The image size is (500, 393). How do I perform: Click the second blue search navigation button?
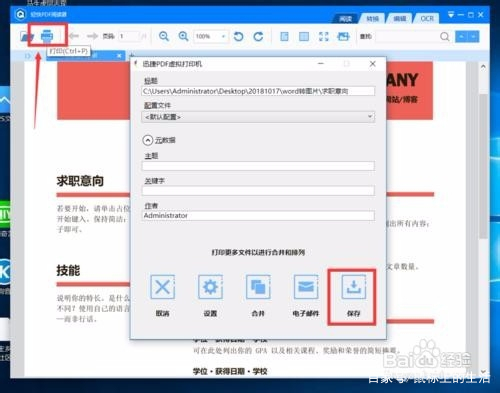[473, 36]
